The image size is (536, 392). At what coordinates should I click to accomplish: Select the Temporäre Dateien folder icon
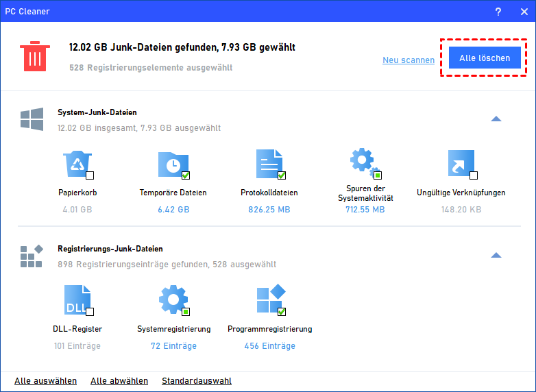tap(171, 164)
